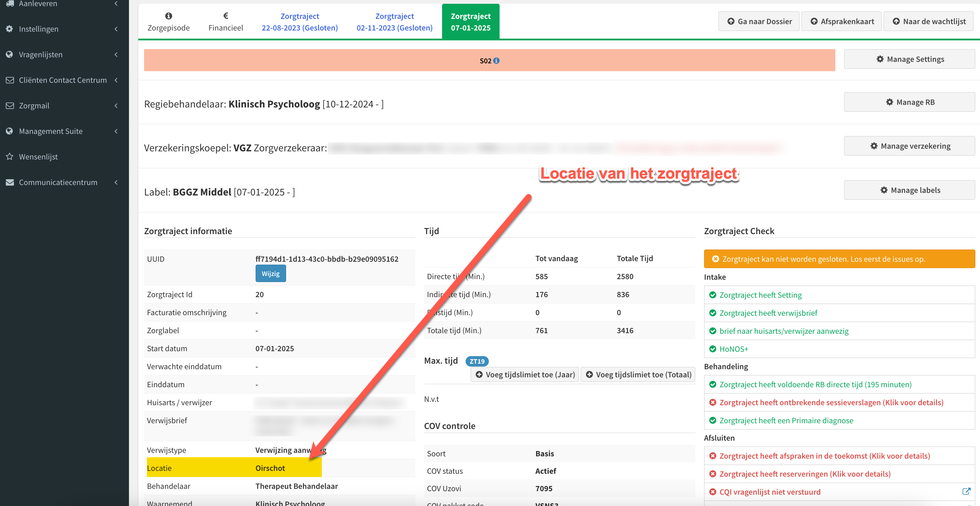Image resolution: width=980 pixels, height=506 pixels.
Task: Click the salmon S02 status bar
Action: click(489, 60)
